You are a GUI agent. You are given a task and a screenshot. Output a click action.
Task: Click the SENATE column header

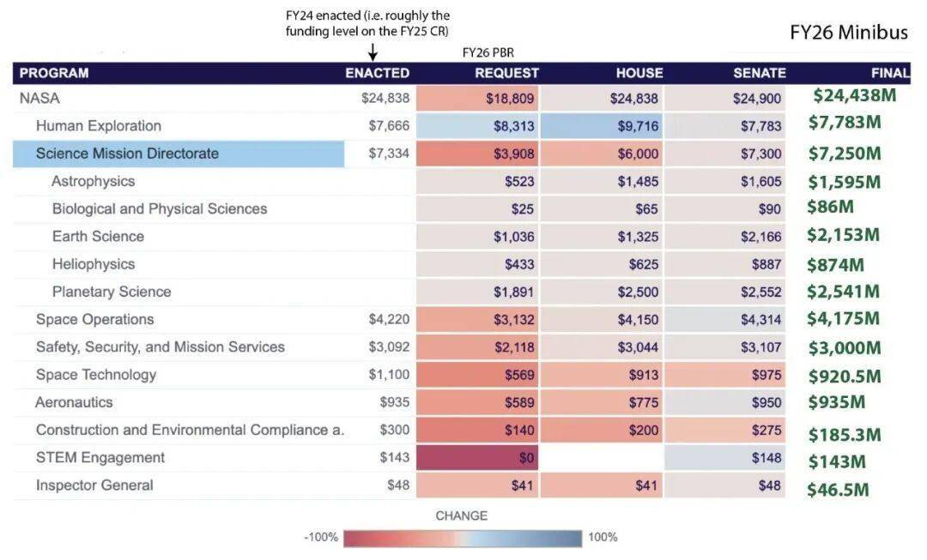click(x=759, y=73)
